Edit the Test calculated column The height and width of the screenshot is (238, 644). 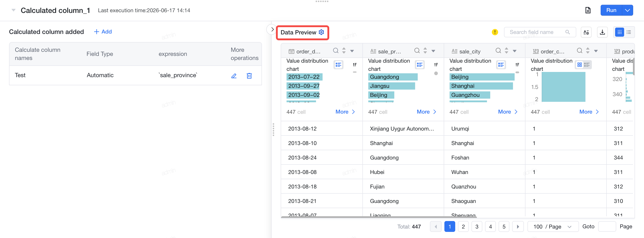pyautogui.click(x=234, y=76)
